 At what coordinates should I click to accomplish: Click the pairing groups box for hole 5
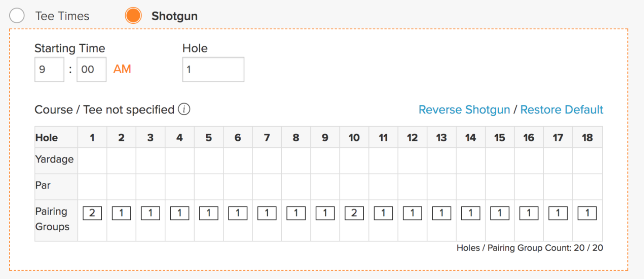click(209, 213)
